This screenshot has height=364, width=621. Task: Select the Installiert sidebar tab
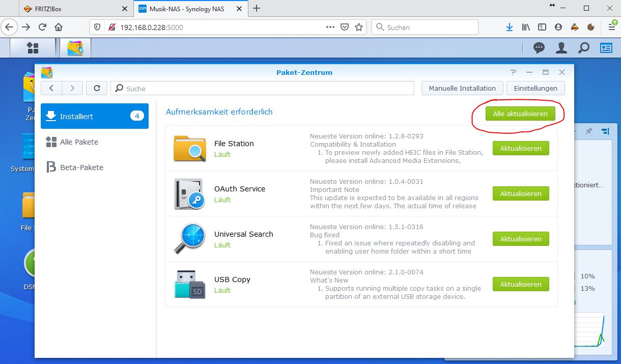pos(95,116)
